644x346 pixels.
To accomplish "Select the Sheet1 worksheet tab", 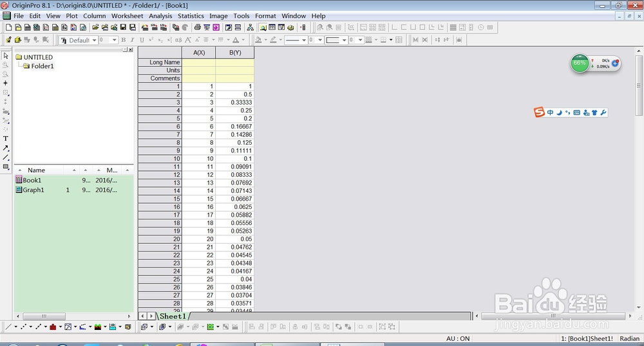I will [x=173, y=316].
